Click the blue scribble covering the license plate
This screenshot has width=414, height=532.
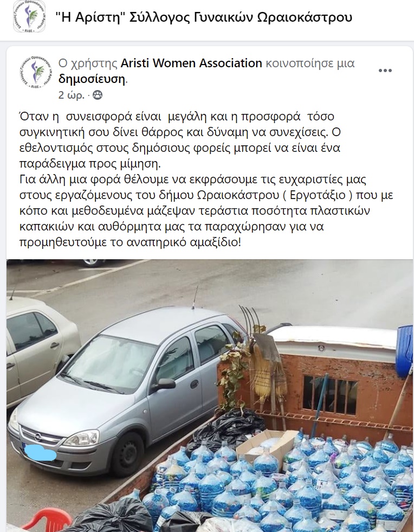pyautogui.click(x=40, y=453)
